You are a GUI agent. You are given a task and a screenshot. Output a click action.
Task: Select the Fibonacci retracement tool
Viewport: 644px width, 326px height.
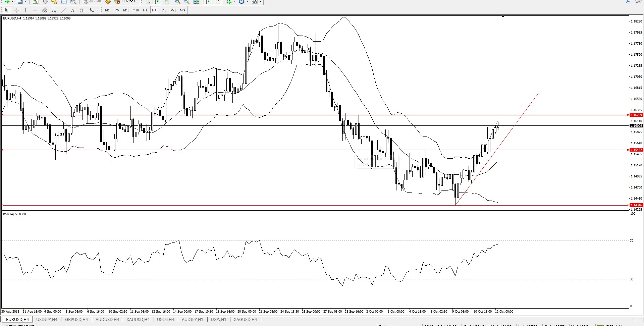pos(54,10)
